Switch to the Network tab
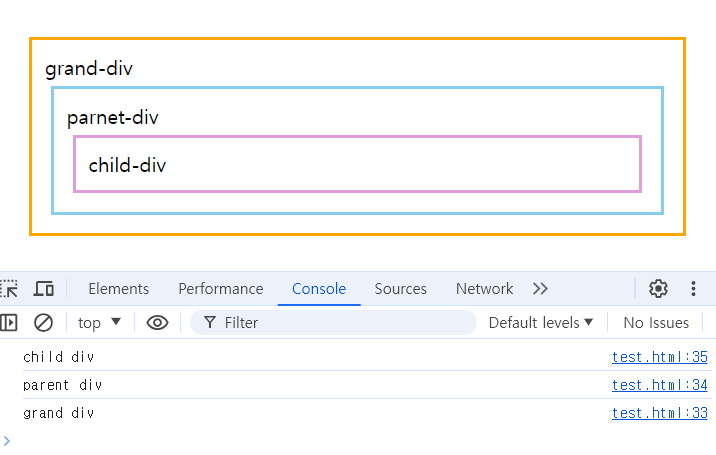 tap(484, 289)
